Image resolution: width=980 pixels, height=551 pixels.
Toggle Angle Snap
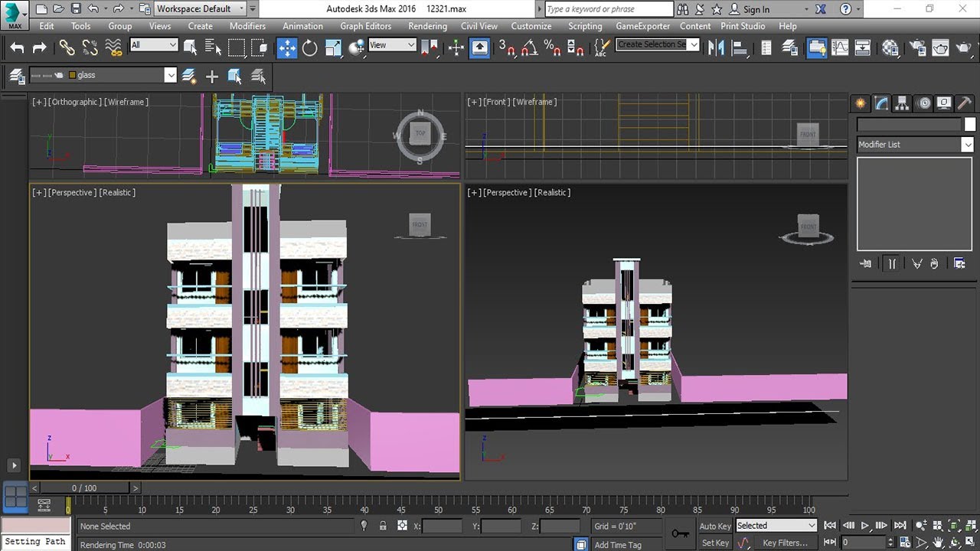[529, 47]
